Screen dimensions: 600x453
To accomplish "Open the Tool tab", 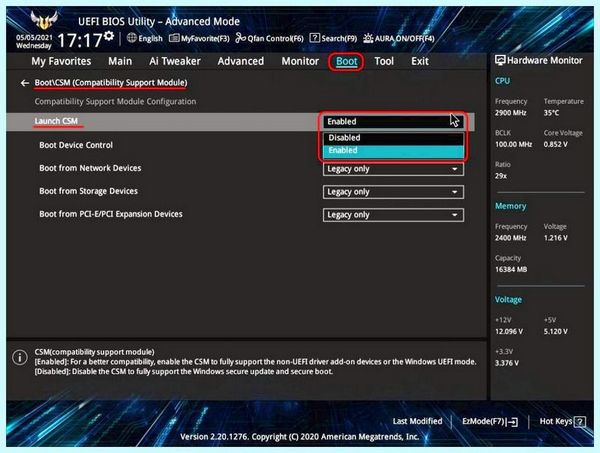I will click(x=384, y=61).
